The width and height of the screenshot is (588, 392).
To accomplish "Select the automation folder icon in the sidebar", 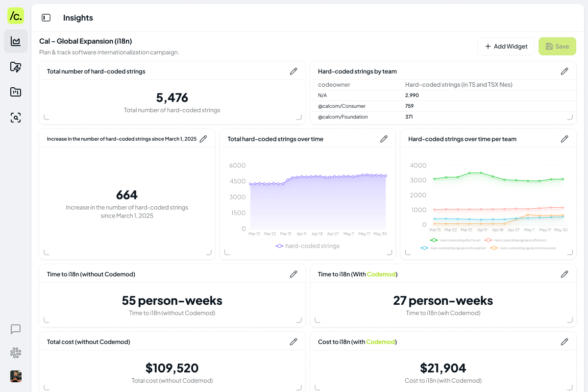I will click(15, 67).
